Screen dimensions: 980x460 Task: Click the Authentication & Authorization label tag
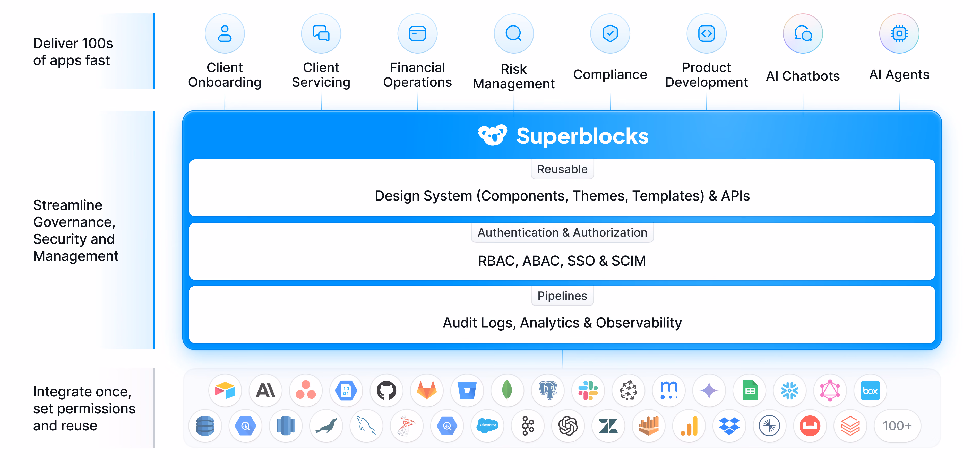pyautogui.click(x=562, y=232)
